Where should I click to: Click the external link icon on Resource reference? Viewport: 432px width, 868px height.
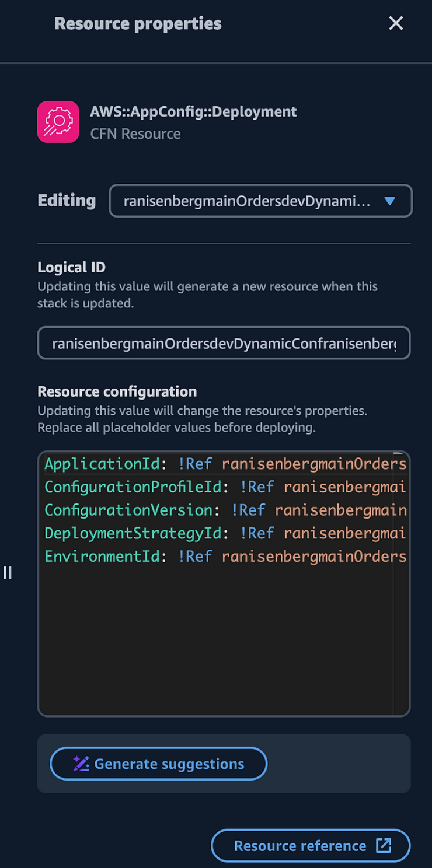pos(383,846)
